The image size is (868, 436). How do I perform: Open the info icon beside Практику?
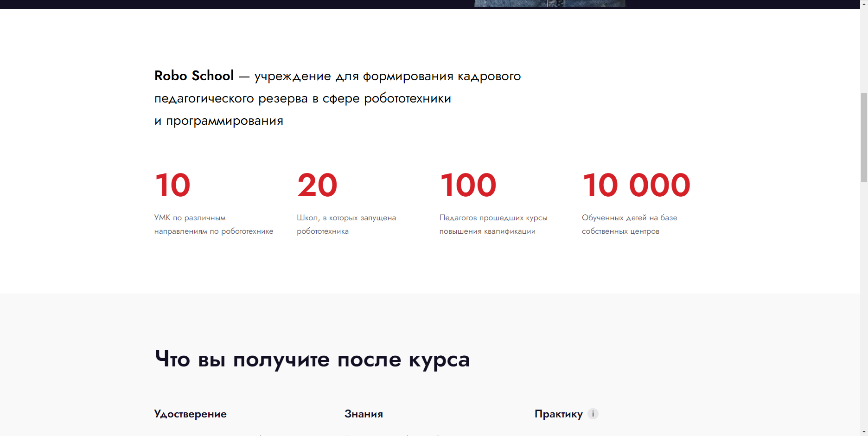(x=593, y=414)
